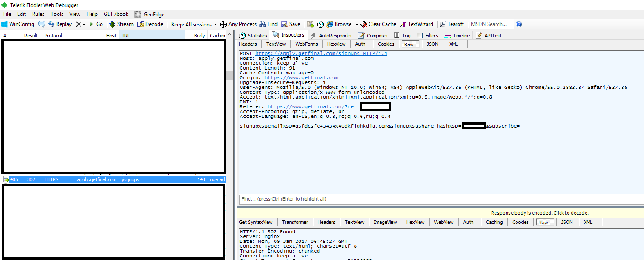Image resolution: width=644 pixels, height=260 pixels.
Task: Replay the selected session
Action: click(60, 24)
